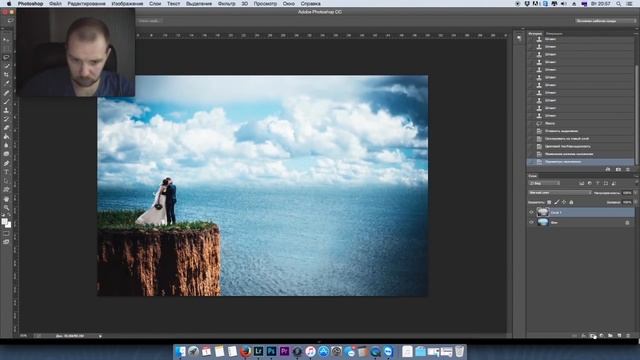Add layer mask in Layers panel

[x=593, y=336]
